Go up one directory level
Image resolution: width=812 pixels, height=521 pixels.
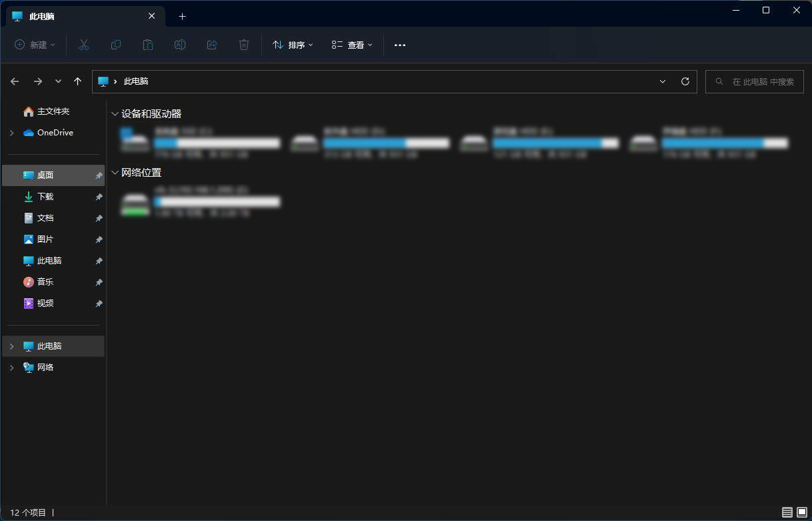coord(78,81)
